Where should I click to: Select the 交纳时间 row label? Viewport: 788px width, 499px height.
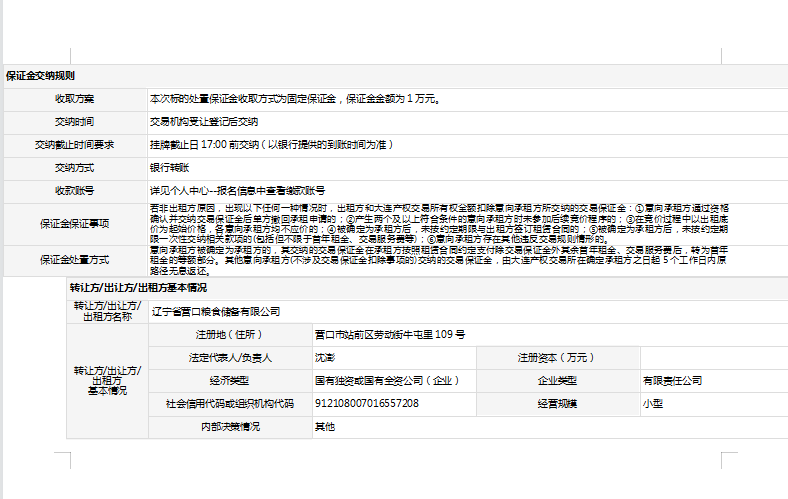point(74,121)
